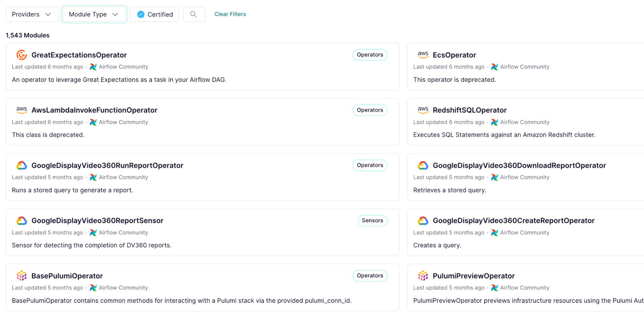Image resolution: width=644 pixels, height=316 pixels.
Task: Click AWS logo beside AwsLambdaInvokeFunctionOperator
Action: (x=22, y=110)
